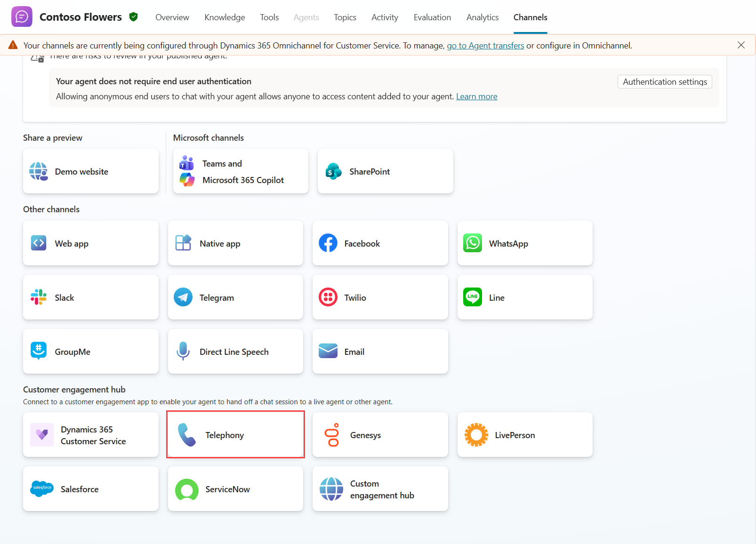
Task: Click the Microsoft Teams icon
Action: pos(186,163)
